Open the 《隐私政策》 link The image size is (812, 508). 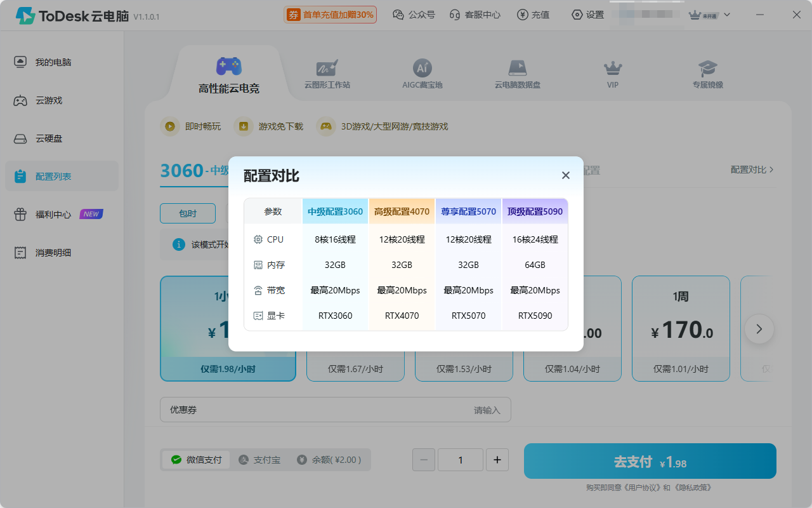692,488
